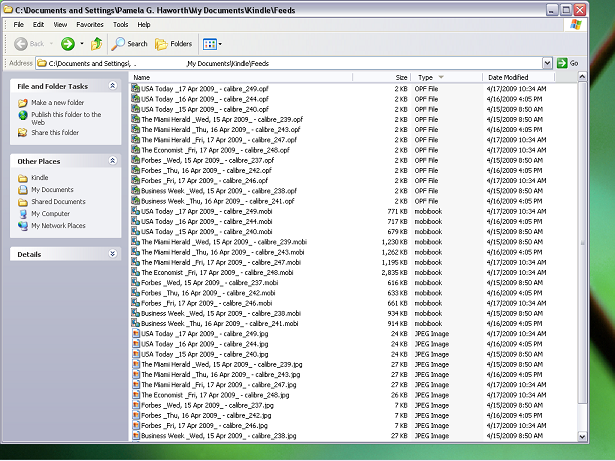615x461 pixels.
Task: Select icon of Forbes calibre_246.jpg
Action: (x=135, y=425)
